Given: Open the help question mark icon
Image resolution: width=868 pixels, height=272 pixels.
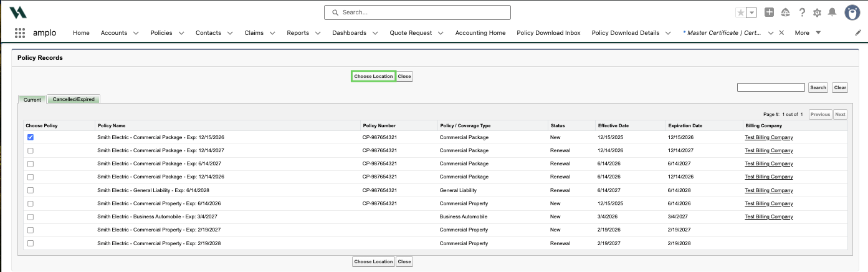Looking at the screenshot, I should (x=802, y=12).
